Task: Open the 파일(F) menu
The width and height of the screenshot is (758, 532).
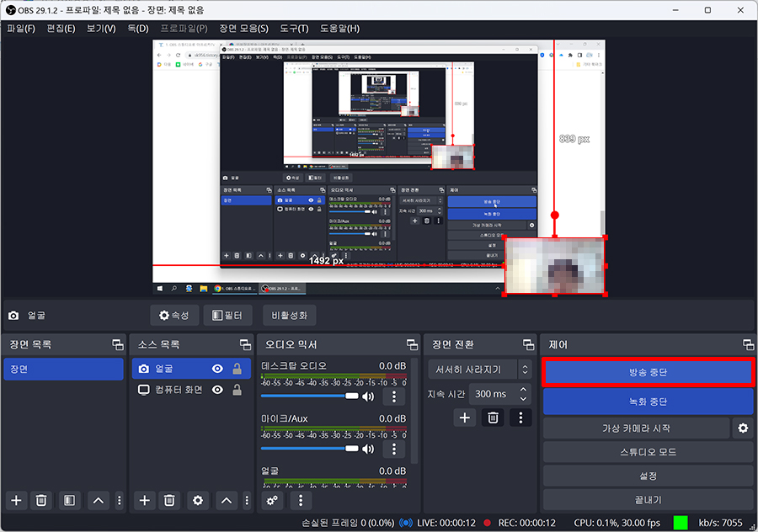Action: click(x=21, y=29)
